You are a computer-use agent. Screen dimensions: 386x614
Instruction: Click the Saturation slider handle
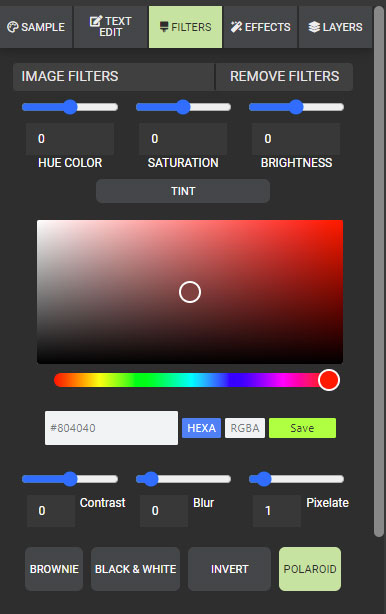coord(183,107)
